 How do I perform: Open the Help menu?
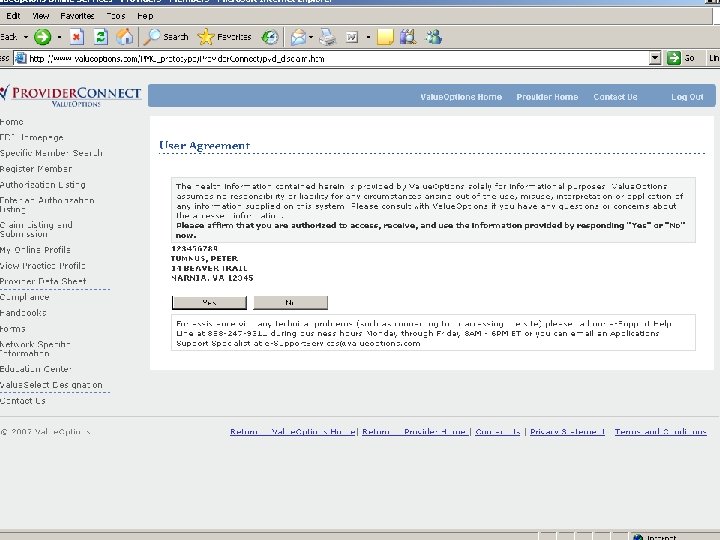click(145, 16)
